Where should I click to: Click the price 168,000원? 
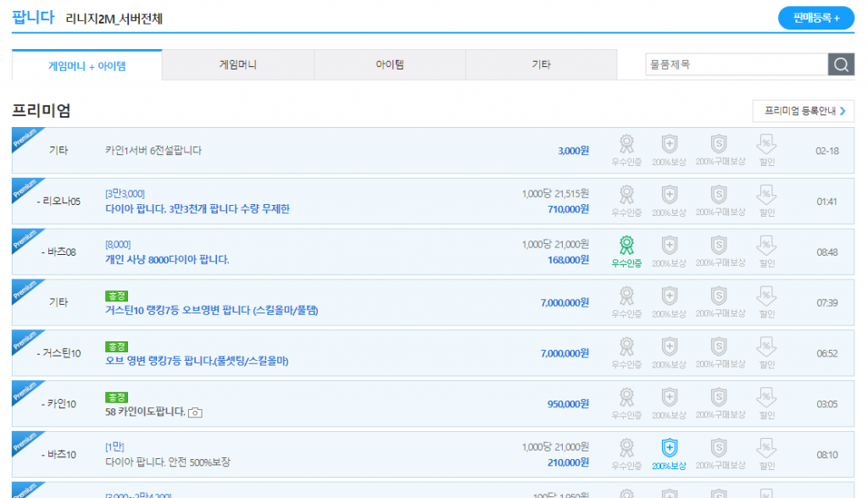pos(568,260)
